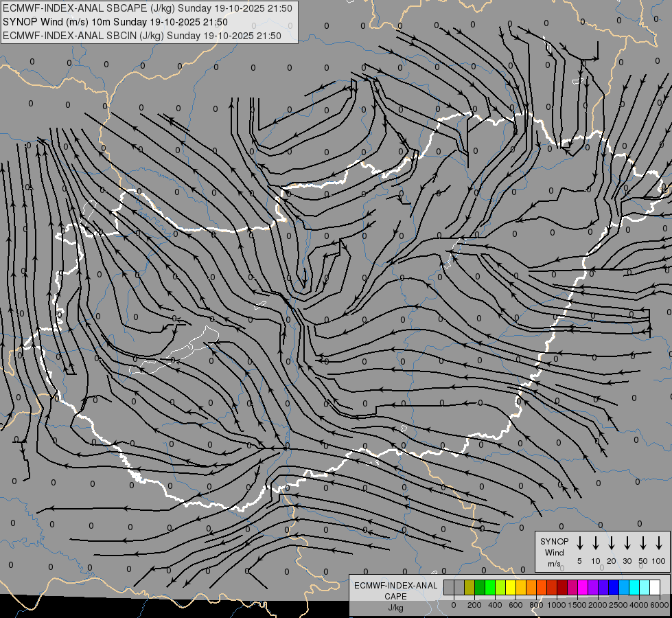
Task: Select the dark green CAPE legend swatch
Action: 480,587
